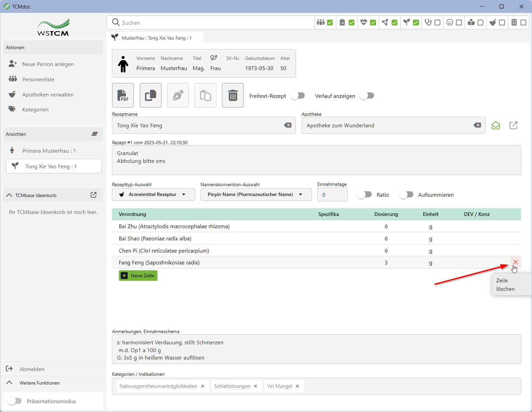The width and height of the screenshot is (532, 412).
Task: Toggle Präsentationsmodus on
Action: point(15,401)
